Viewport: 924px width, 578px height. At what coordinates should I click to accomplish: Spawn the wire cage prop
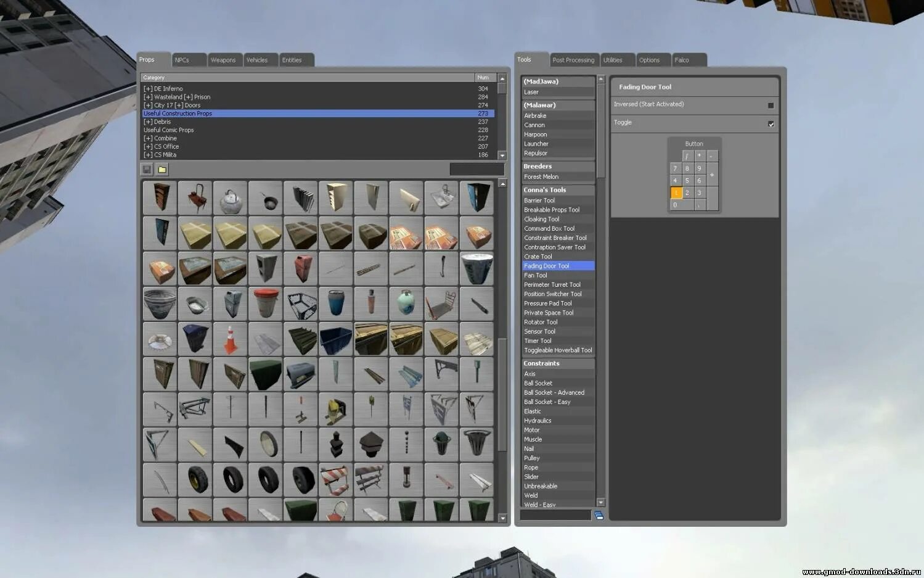(x=301, y=303)
